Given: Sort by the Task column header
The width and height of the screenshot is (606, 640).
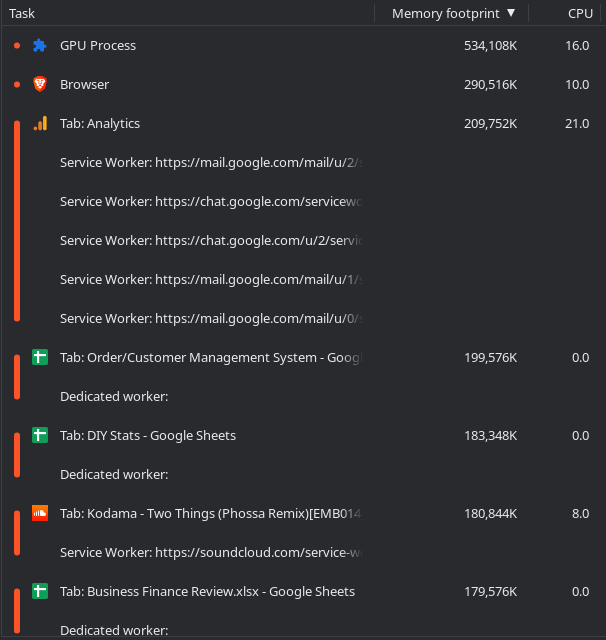Looking at the screenshot, I should coord(22,13).
